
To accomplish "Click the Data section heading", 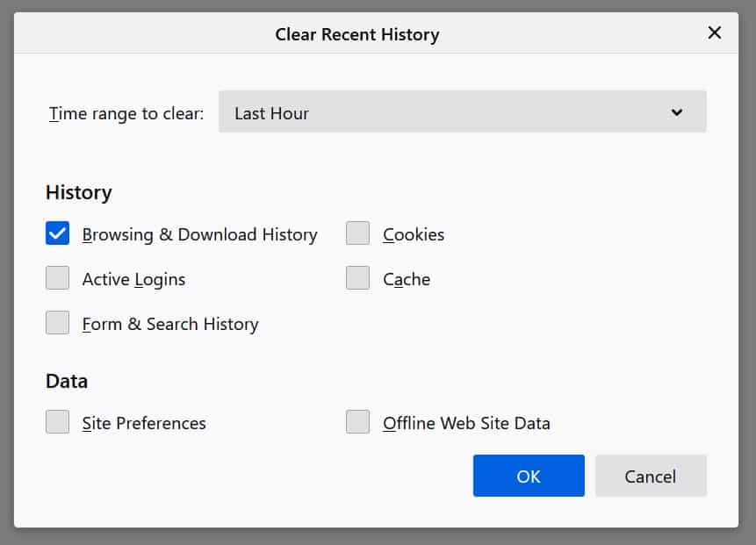I will click(x=67, y=381).
